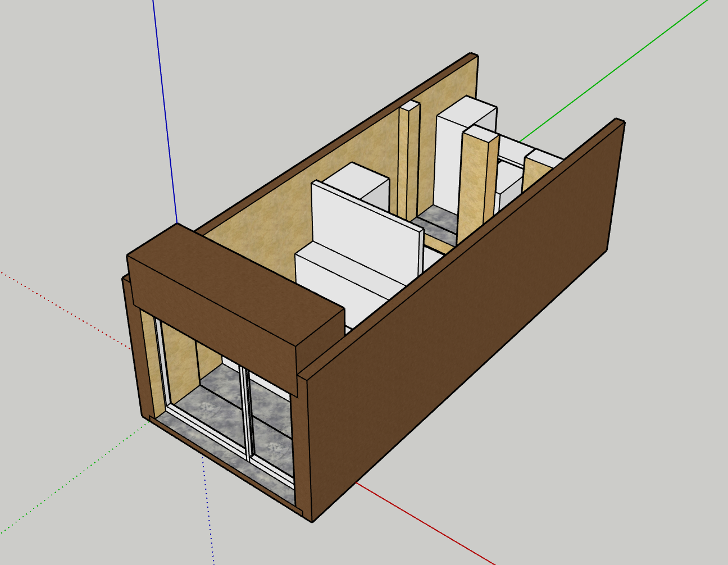
Task: Click the solid blue vertical axis line
Action: coord(165,112)
